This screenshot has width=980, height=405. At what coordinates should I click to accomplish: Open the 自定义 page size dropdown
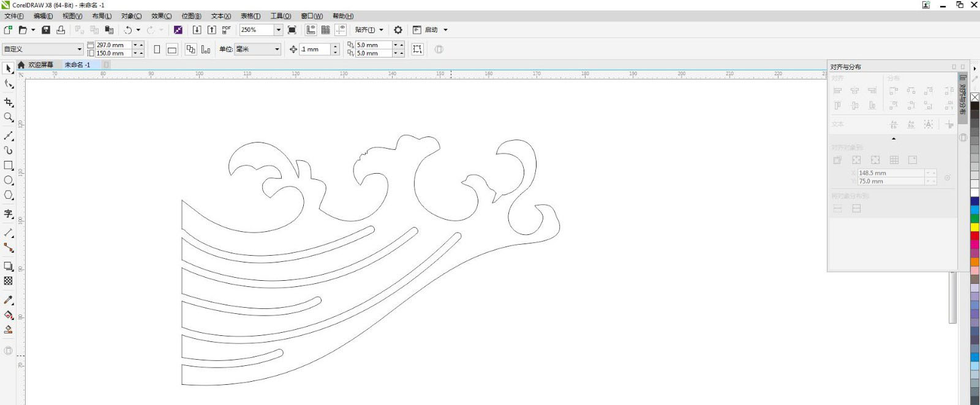click(79, 50)
